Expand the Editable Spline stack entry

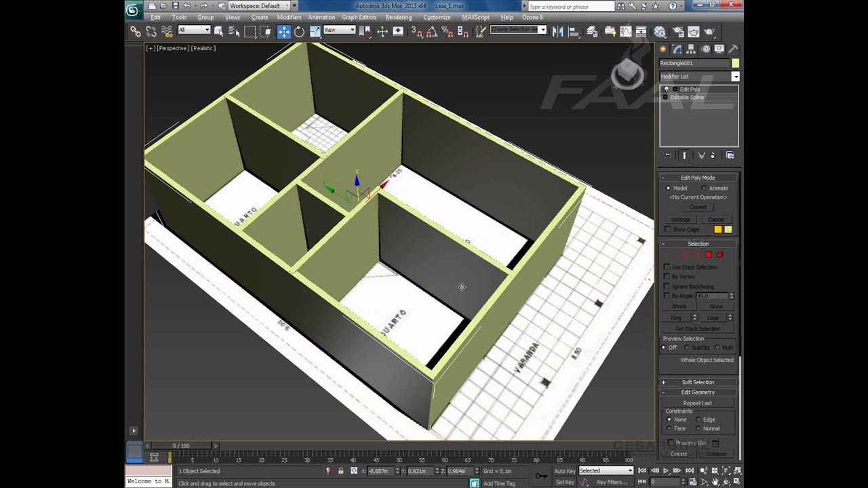click(666, 97)
